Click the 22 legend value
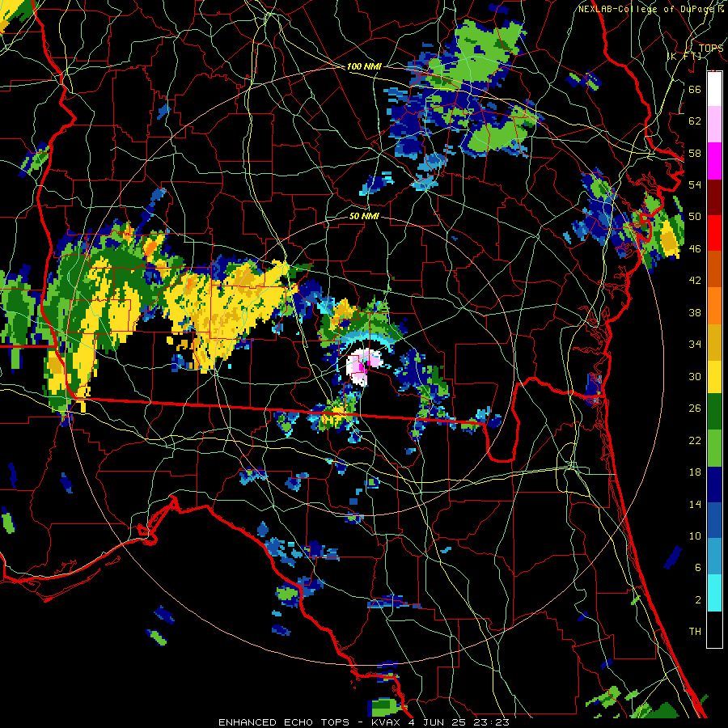Viewport: 728px width, 728px height. [695, 440]
